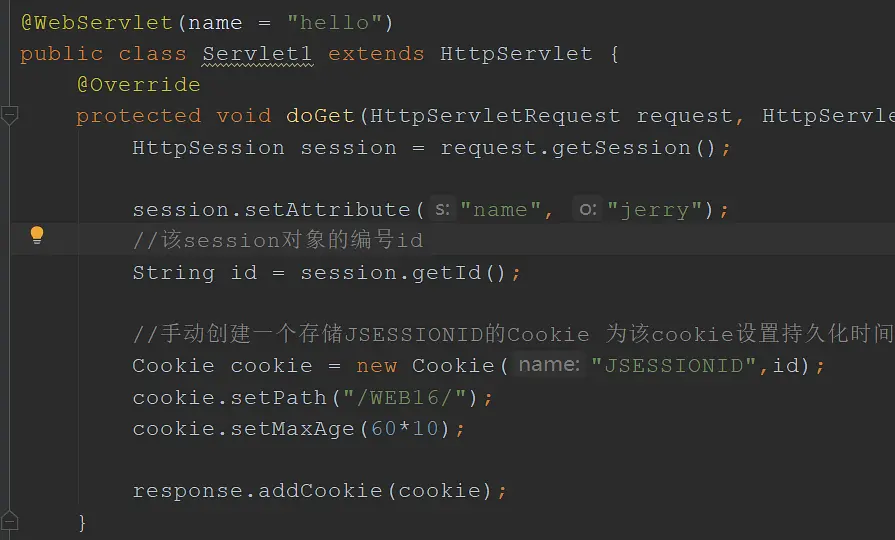The width and height of the screenshot is (895, 540).
Task: Collapse the doGet method fold marker
Action: 9,115
